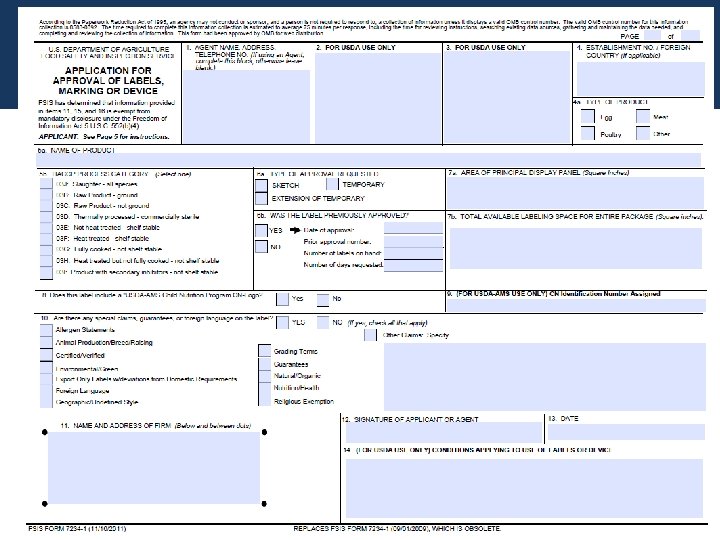This screenshot has width=720, height=540.
Task: Check the TEMPORARY approval type box
Action: pyautogui.click(x=332, y=184)
